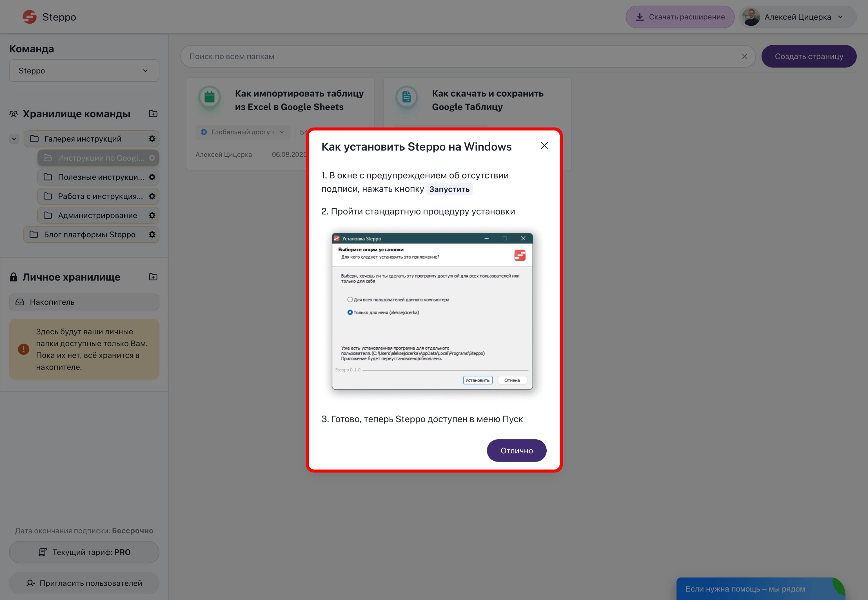Screen dimensions: 868x600
Task: Click add folder icon in Личное хранилище
Action: [153, 277]
